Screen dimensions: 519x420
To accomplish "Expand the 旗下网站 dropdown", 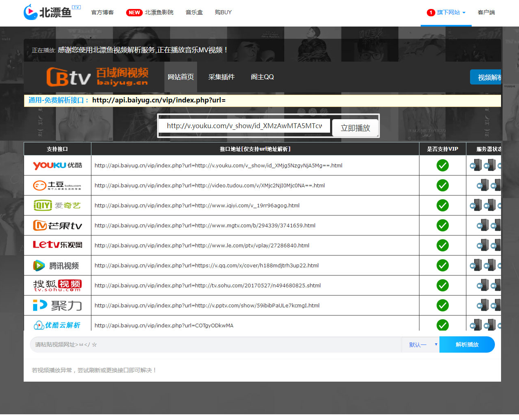I will click(x=446, y=12).
